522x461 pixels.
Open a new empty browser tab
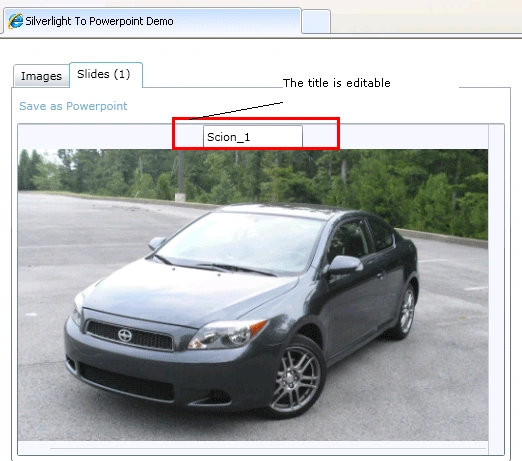316,22
